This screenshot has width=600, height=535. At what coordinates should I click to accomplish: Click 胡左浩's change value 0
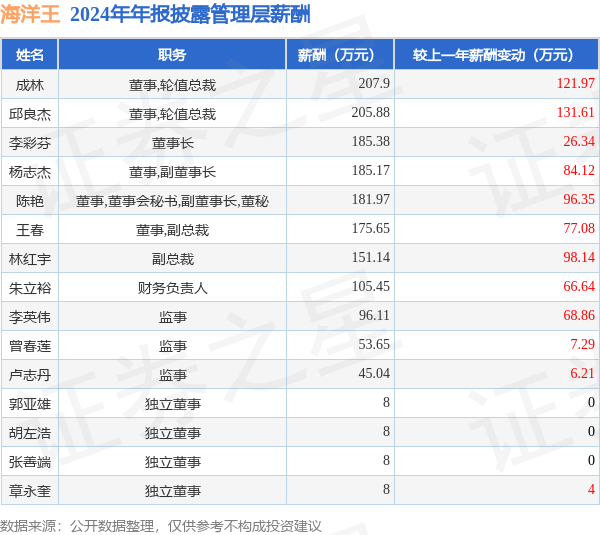tap(591, 432)
